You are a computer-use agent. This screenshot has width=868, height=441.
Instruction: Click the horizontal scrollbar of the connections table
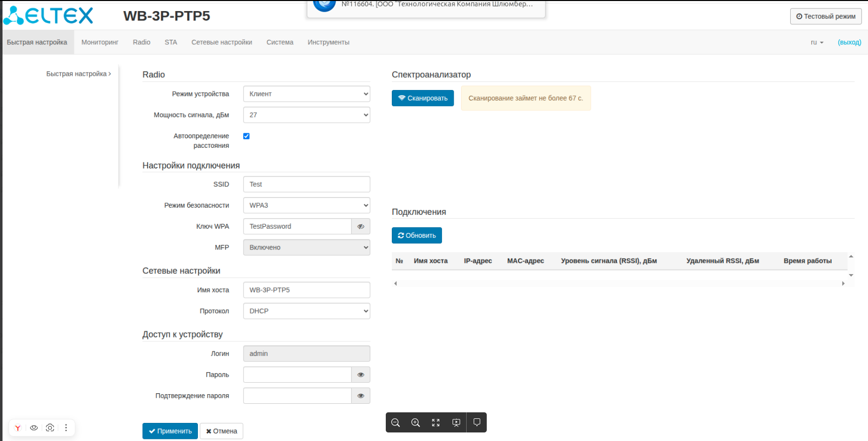pos(619,284)
